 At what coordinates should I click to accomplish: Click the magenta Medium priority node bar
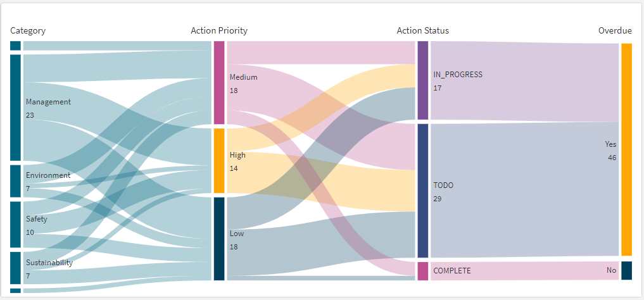point(219,82)
